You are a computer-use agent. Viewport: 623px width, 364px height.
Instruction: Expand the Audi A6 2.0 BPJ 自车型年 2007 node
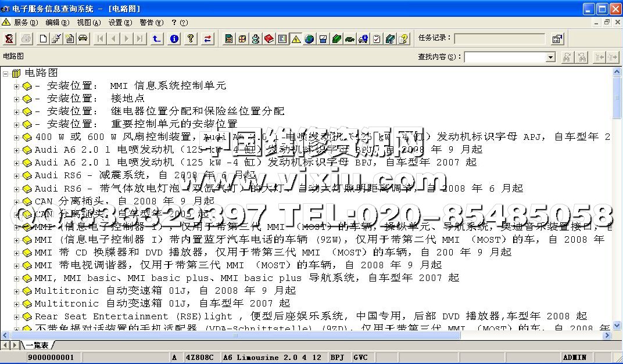[x=16, y=163]
